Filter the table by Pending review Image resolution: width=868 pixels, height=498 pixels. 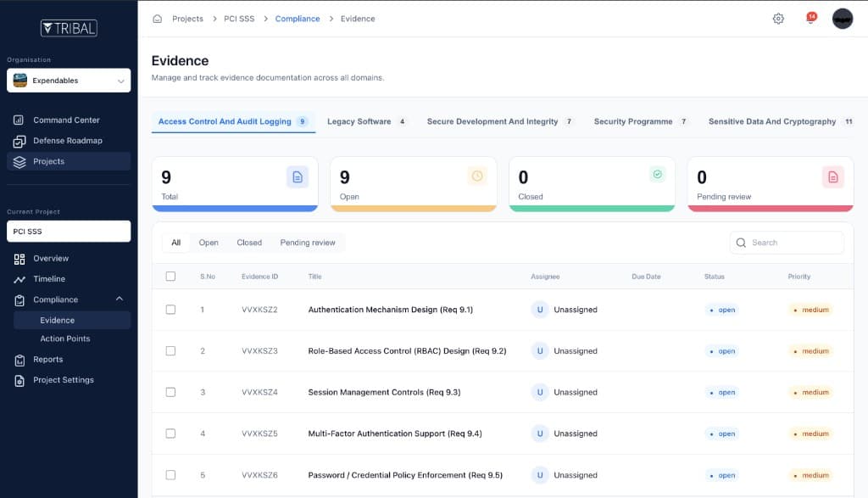tap(307, 243)
